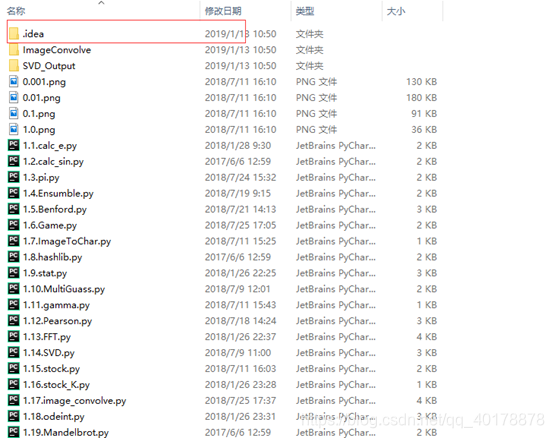554x438 pixels.
Task: Click PyCharm icon of 1.10.MultiGuass.py
Action: pyautogui.click(x=13, y=289)
